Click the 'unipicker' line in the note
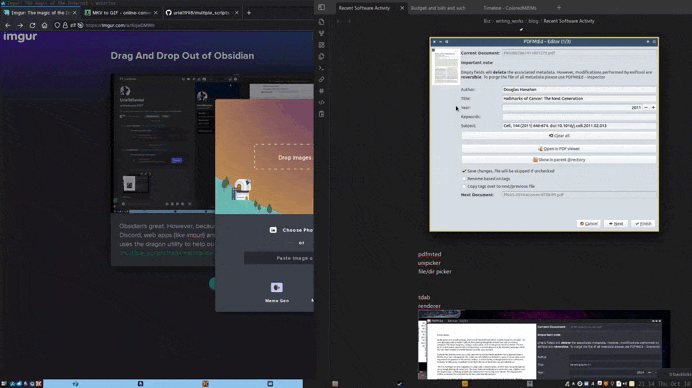The height and width of the screenshot is (388, 692). [x=429, y=263]
